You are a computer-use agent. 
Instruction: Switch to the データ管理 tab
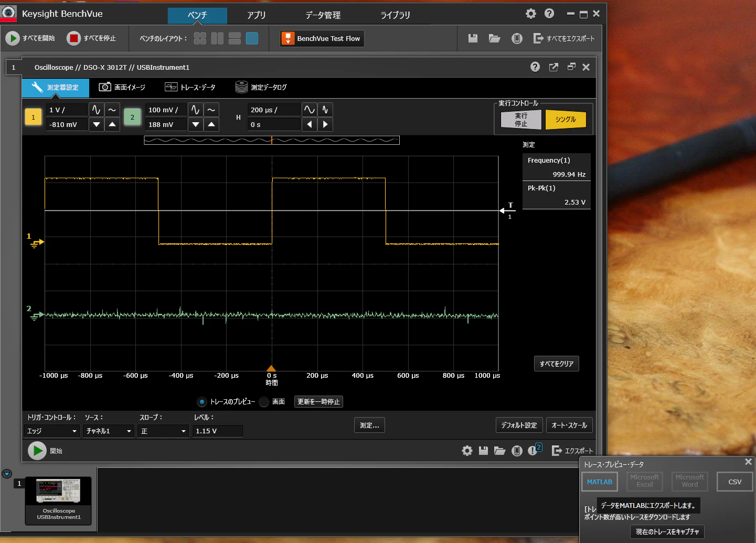(x=323, y=15)
